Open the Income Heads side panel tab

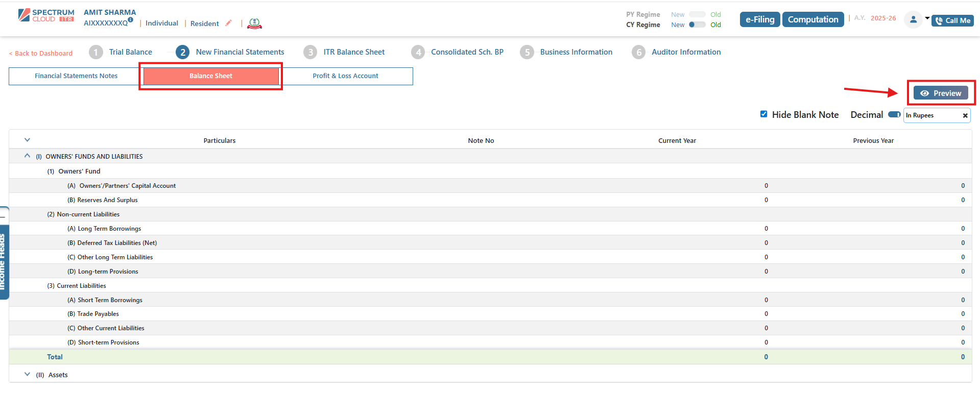[3, 260]
